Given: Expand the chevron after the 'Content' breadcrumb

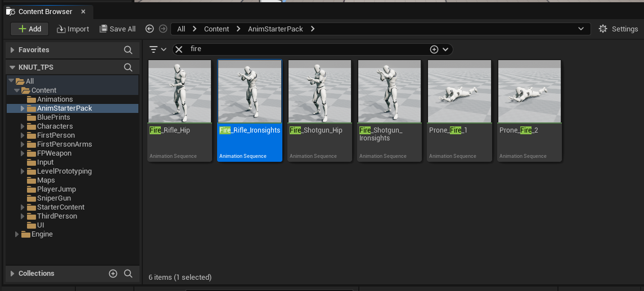Looking at the screenshot, I should pyautogui.click(x=238, y=29).
